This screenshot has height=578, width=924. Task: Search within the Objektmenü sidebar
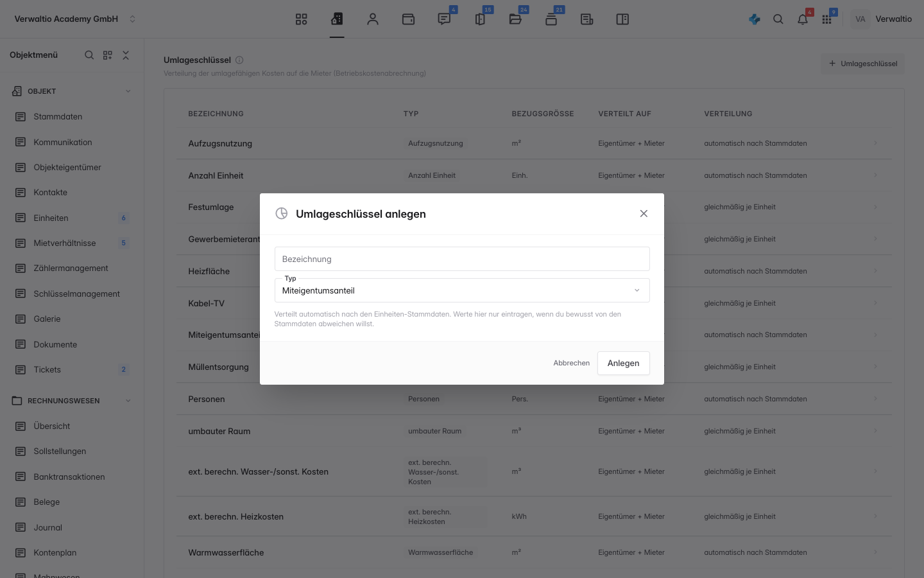pyautogui.click(x=89, y=55)
